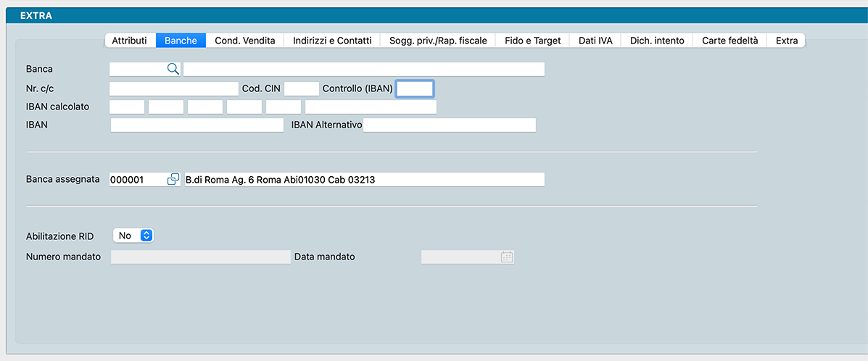This screenshot has height=361, width=868.
Task: Click the first IBAN calcolato segment box
Action: coord(127,107)
